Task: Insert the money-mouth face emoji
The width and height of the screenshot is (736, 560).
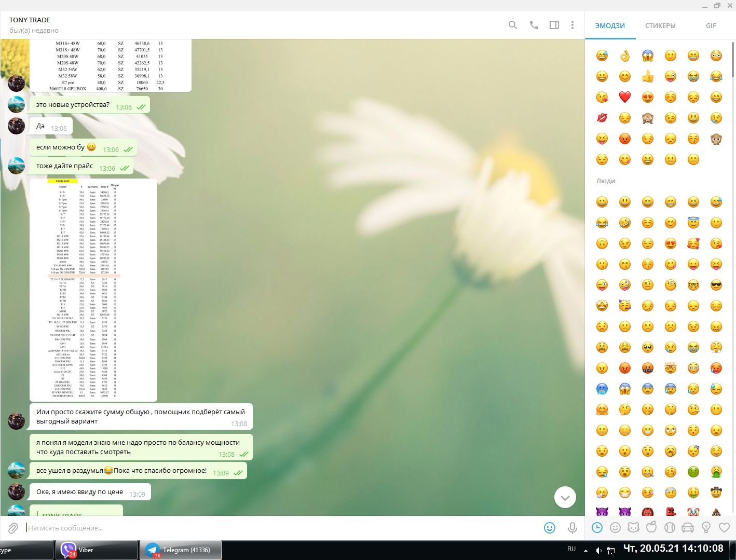Action: point(693,493)
